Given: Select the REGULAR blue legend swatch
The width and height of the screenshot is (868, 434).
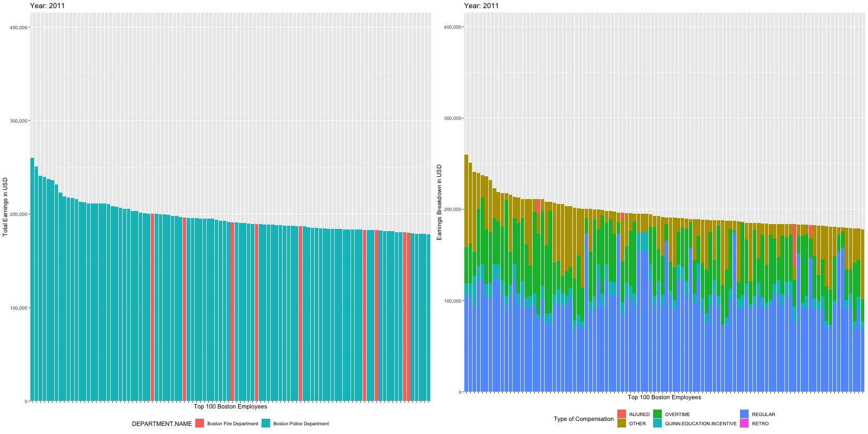Looking at the screenshot, I should pyautogui.click(x=744, y=414).
